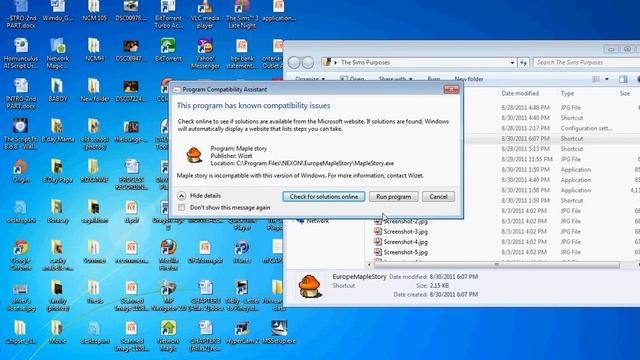The width and height of the screenshot is (640, 360).
Task: Select B'day Mama folder on desktop
Action: (58, 130)
